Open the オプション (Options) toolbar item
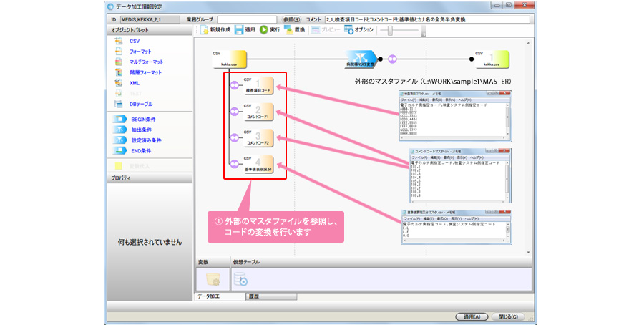The height and width of the screenshot is (325, 644). point(349,30)
